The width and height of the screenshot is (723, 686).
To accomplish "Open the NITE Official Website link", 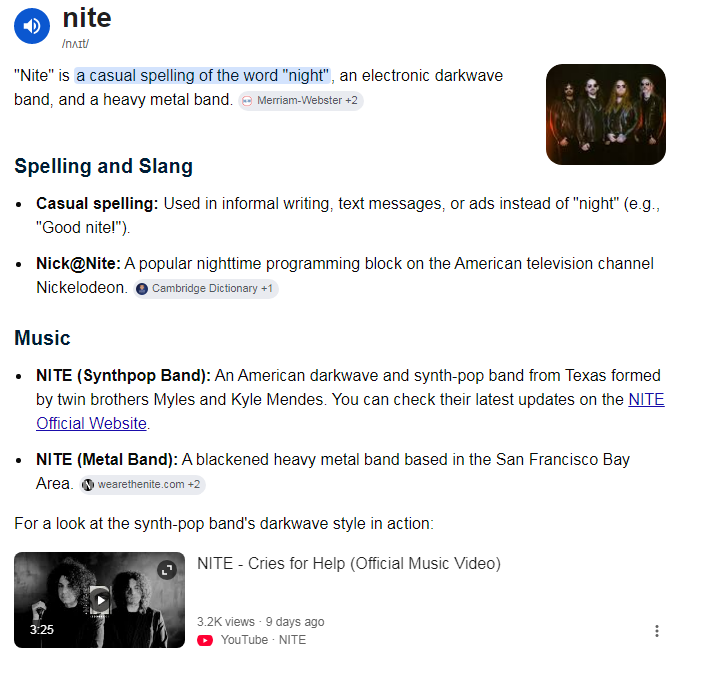I will tap(350, 411).
